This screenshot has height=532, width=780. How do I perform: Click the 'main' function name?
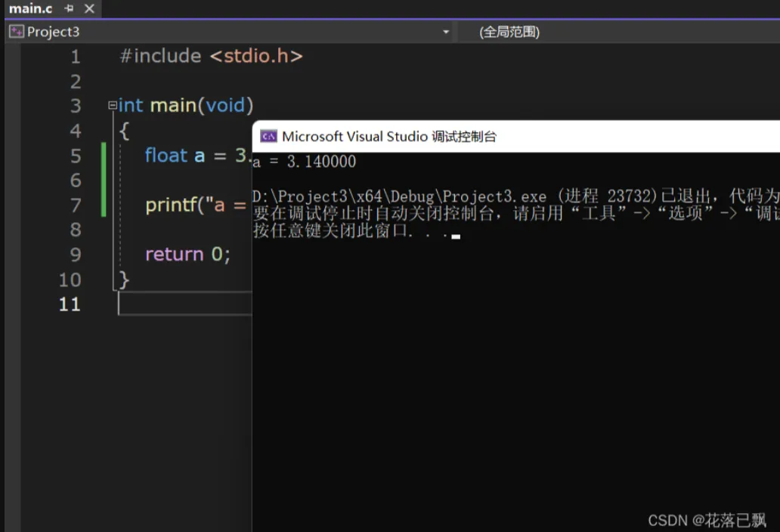click(174, 105)
